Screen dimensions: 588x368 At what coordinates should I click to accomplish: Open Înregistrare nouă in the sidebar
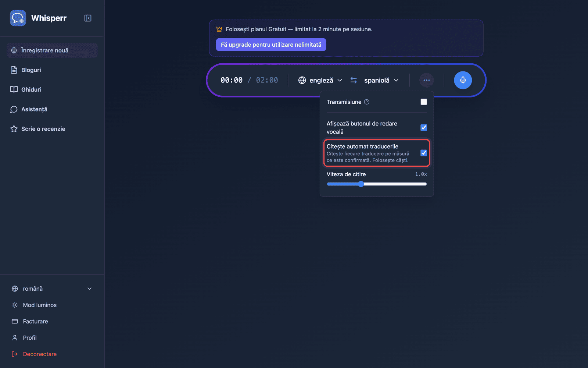click(52, 50)
